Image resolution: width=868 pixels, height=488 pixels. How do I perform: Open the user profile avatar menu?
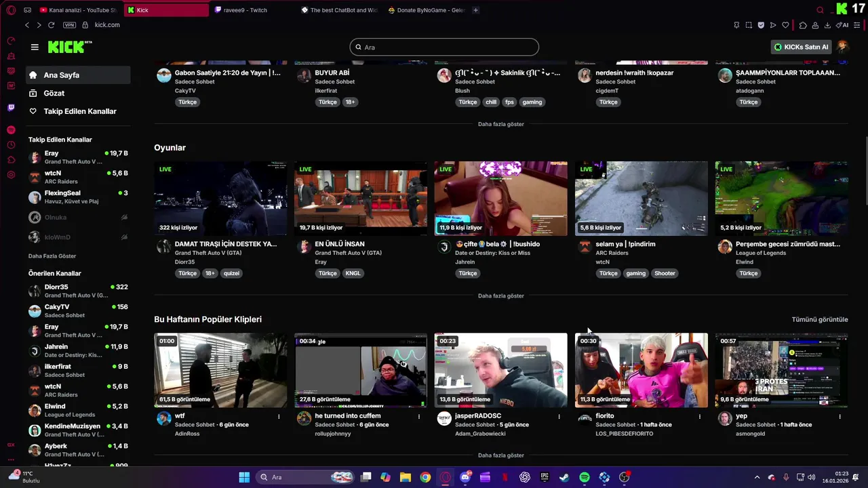(843, 47)
